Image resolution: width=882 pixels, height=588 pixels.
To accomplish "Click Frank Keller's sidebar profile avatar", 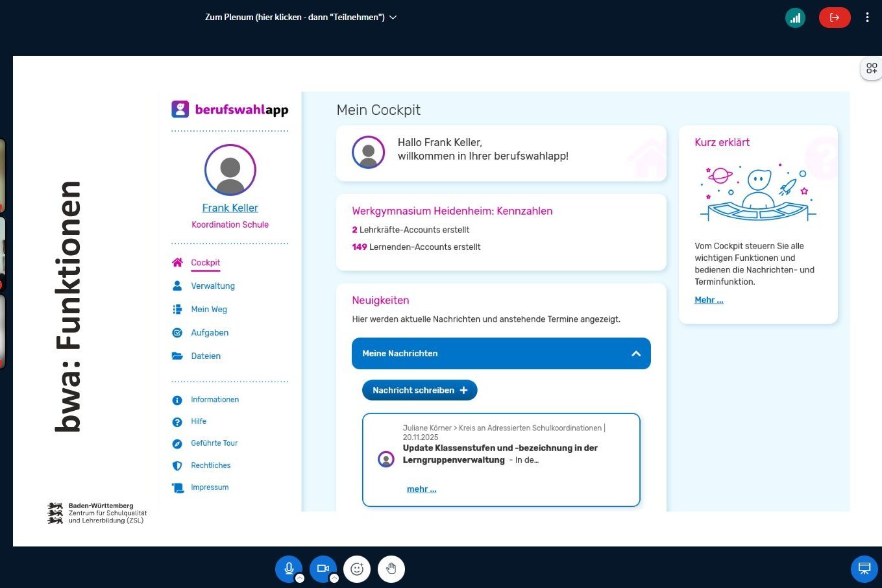I will click(230, 170).
